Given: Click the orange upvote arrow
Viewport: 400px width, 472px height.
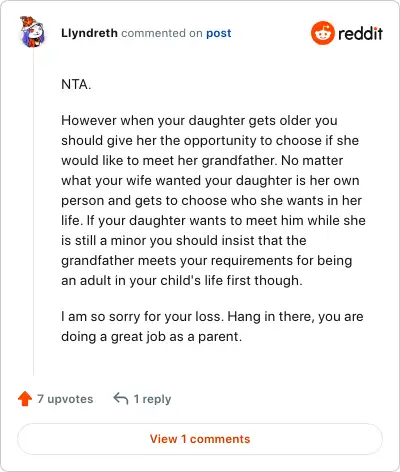Looking at the screenshot, I should (x=25, y=399).
